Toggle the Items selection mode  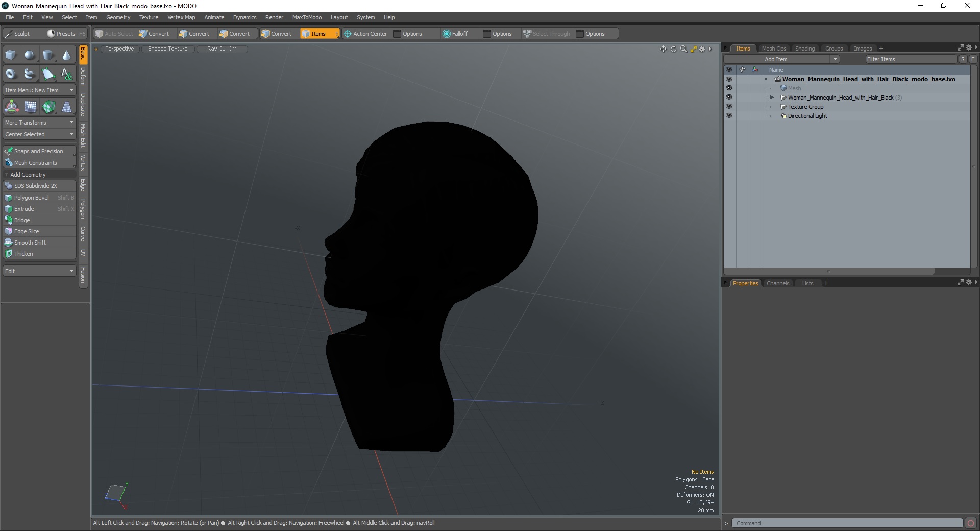coord(319,34)
